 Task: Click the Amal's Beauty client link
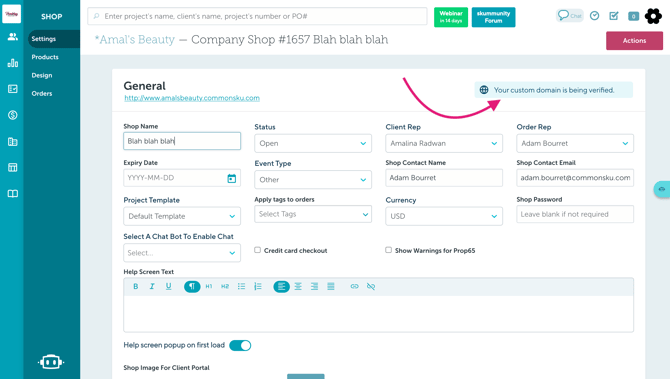135,40
